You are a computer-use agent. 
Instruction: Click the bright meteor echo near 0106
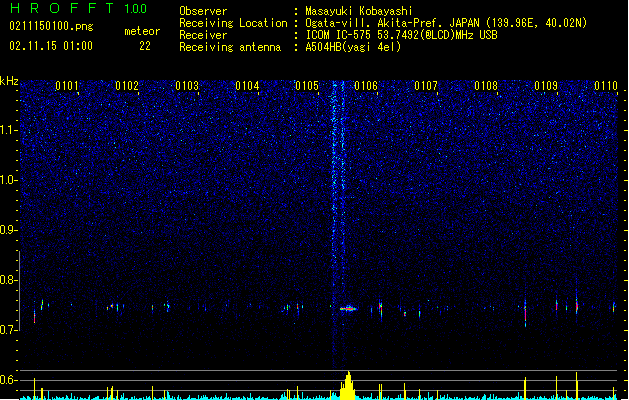point(348,309)
